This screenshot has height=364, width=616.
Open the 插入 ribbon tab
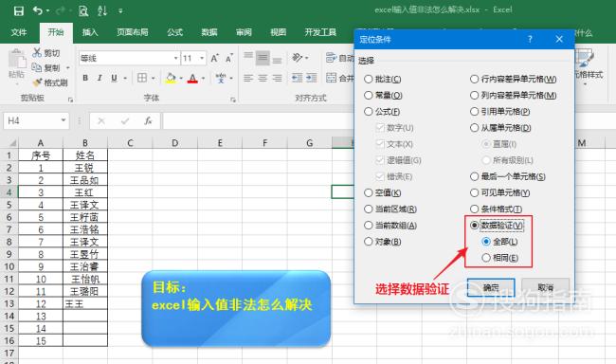(x=90, y=32)
